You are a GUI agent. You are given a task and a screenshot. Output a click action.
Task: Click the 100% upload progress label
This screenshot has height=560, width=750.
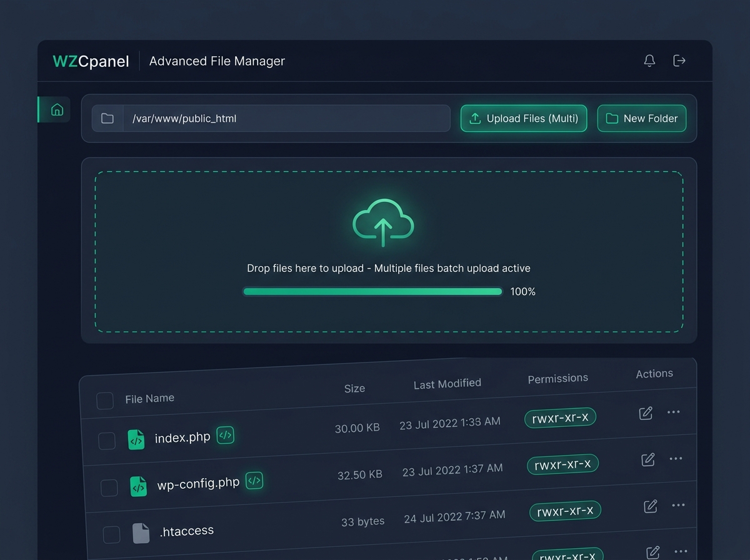pyautogui.click(x=523, y=291)
